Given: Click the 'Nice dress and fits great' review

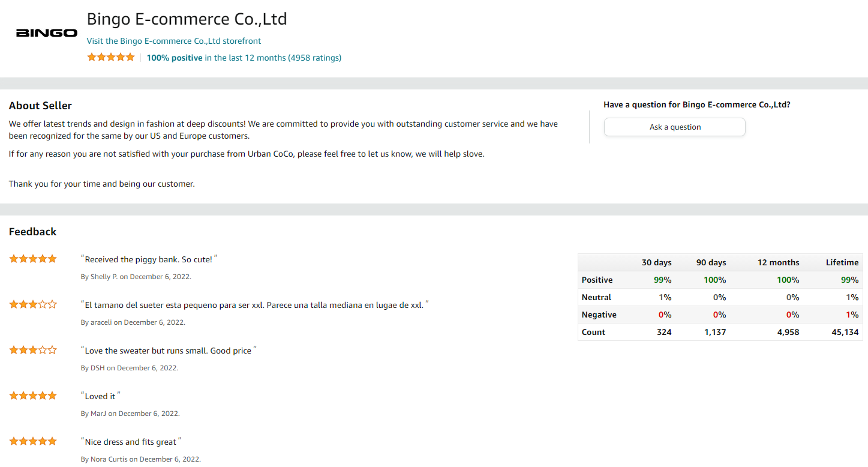Looking at the screenshot, I should [131, 442].
